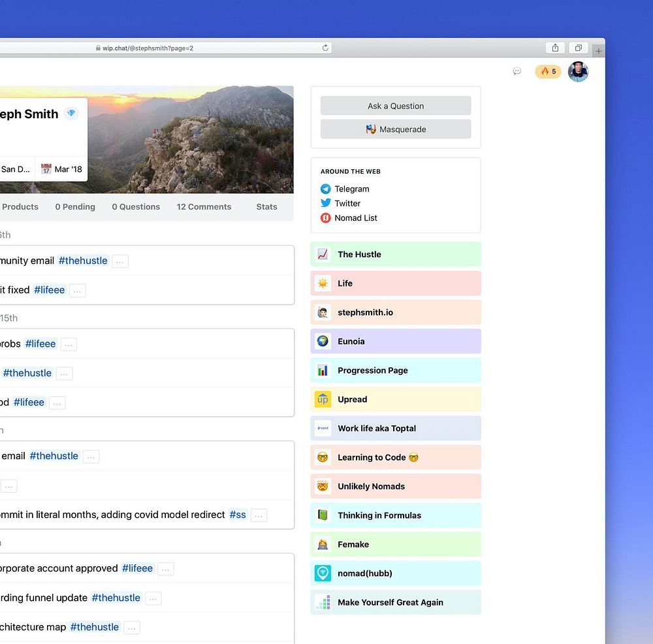Click #thehustle hashtag on community email todo
Image resolution: width=653 pixels, height=644 pixels.
click(x=83, y=261)
